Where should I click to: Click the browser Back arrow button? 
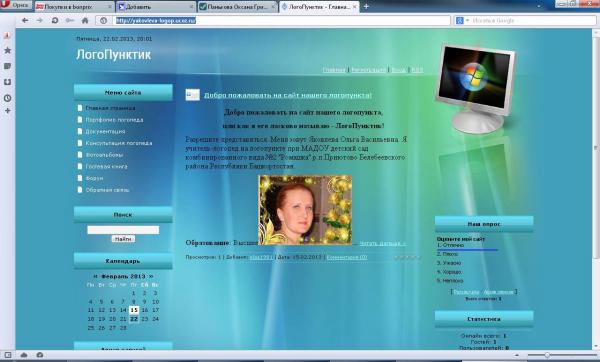click(25, 20)
